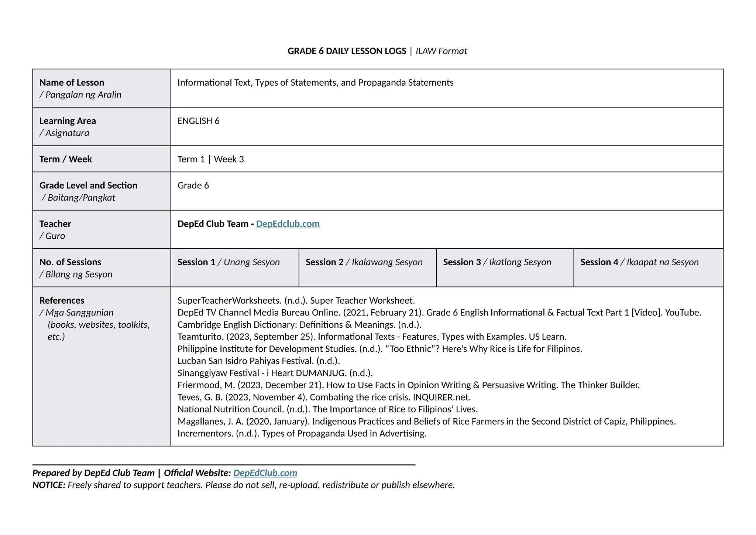Select the Session 4 / Ikaapat na Sesyon cell
The width and height of the screenshot is (756, 535).
(x=649, y=268)
